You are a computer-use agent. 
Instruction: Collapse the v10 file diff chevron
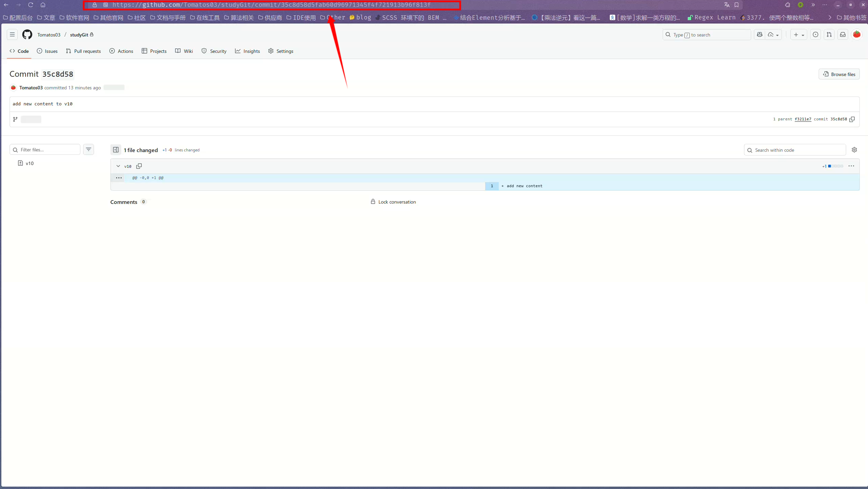(118, 166)
